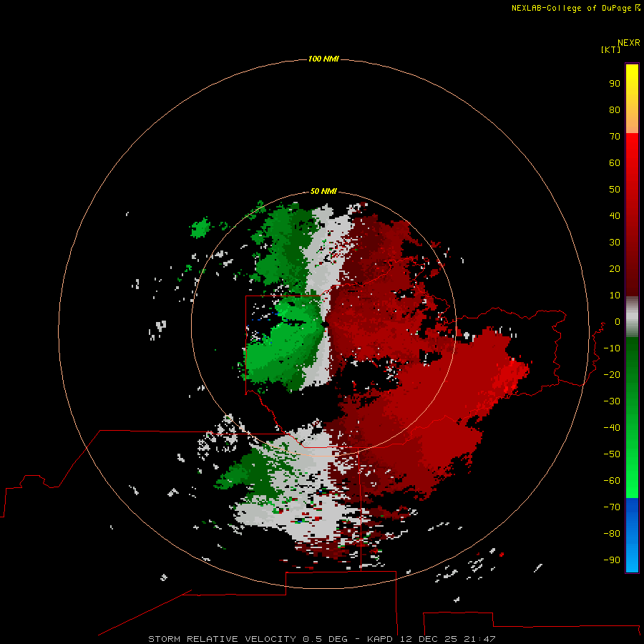Click the STORM RELATIVE VELOCITY caption text
Image resolution: width=644 pixels, height=644 pixels.
pyautogui.click(x=222, y=639)
